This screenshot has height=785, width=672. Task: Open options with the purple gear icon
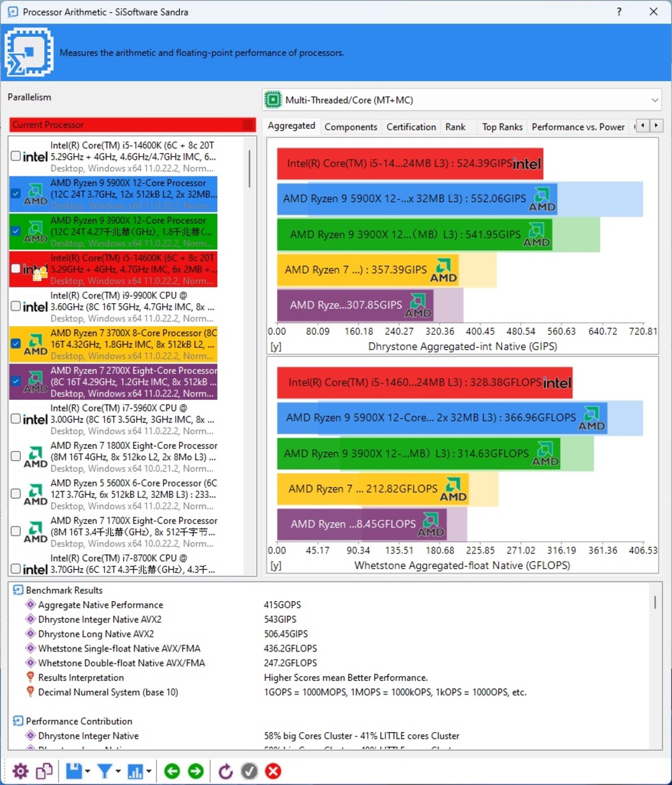click(21, 771)
